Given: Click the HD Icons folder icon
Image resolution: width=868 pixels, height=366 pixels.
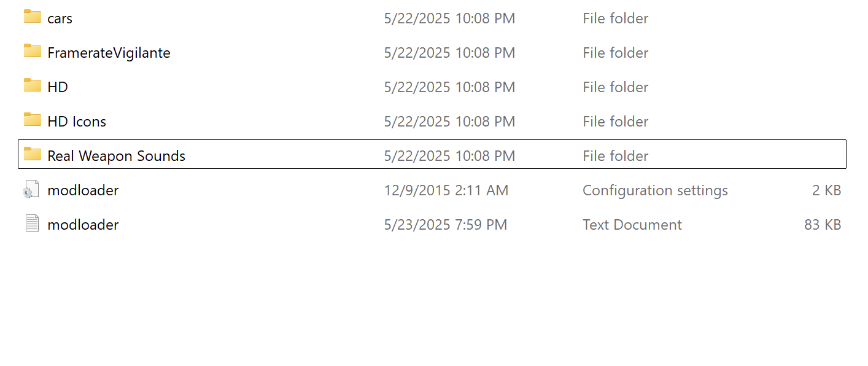Looking at the screenshot, I should [x=33, y=120].
